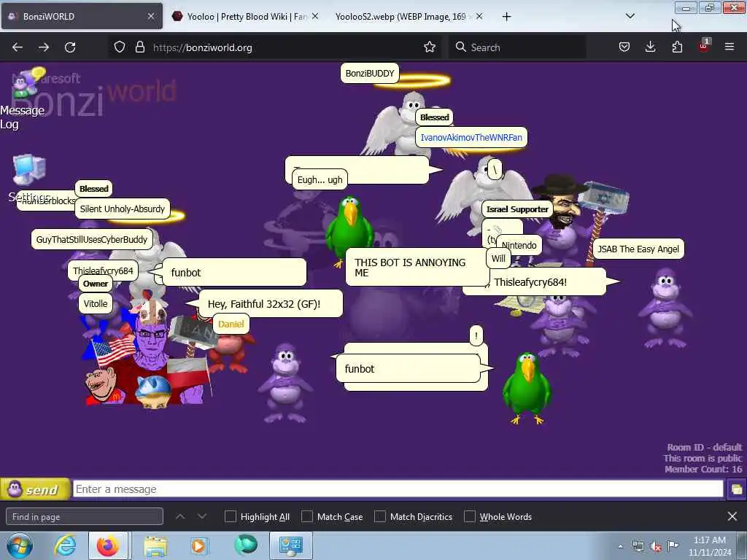Click the Daniel name tag

pyautogui.click(x=231, y=324)
